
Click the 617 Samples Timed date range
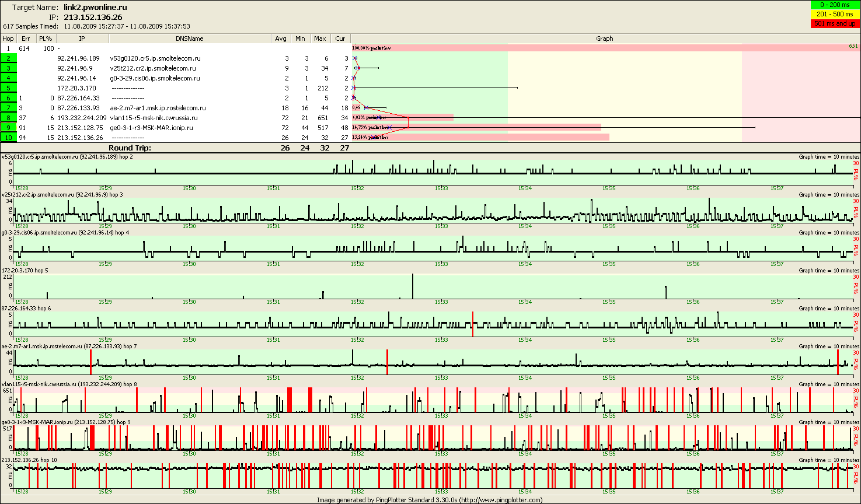(x=127, y=26)
